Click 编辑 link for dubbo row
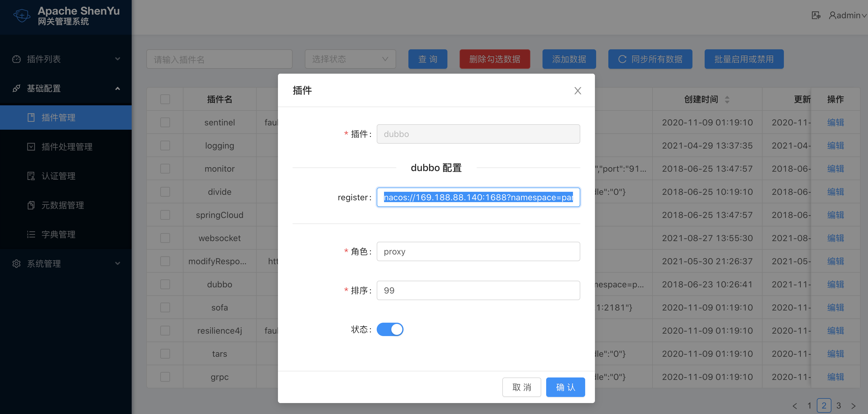Screen dimensions: 868x414 pyautogui.click(x=836, y=284)
